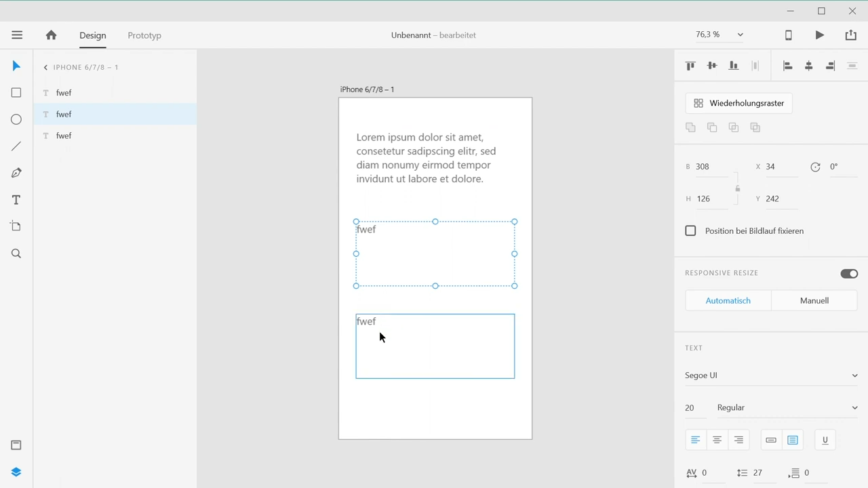Align selection to right edge
Screen dimensions: 868x488
831,66
